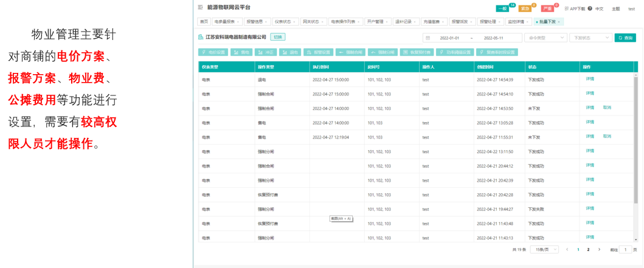Click the end date 2022-05-11 field
The height and width of the screenshot is (268, 644).
point(494,38)
